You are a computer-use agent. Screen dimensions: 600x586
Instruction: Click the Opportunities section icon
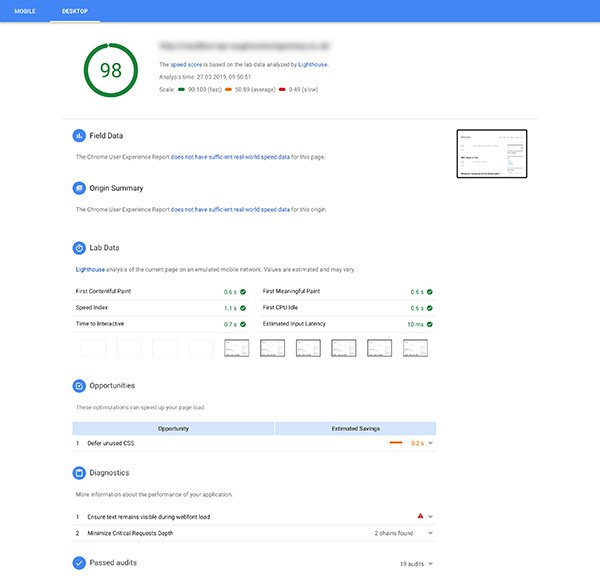79,386
